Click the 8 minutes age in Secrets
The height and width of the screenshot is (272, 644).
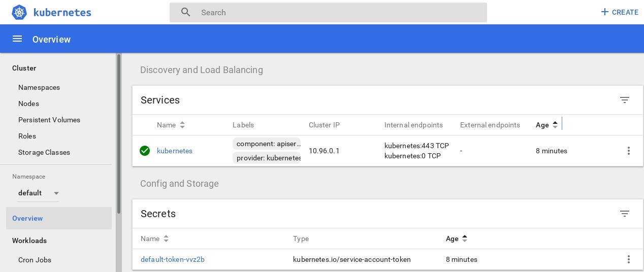pyautogui.click(x=462, y=259)
